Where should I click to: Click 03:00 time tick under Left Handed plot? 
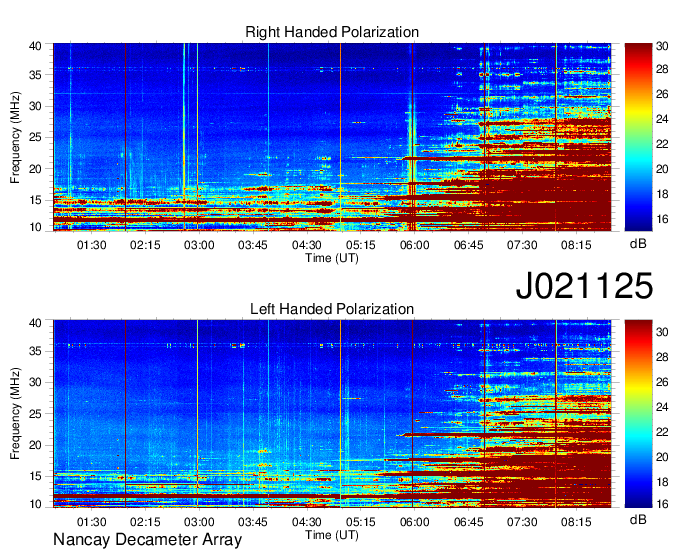click(199, 522)
